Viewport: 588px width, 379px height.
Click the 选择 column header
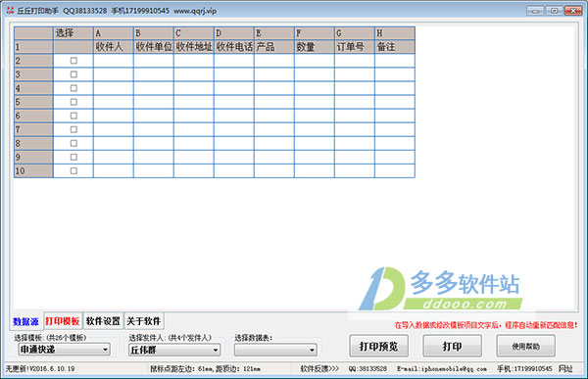pos(73,33)
